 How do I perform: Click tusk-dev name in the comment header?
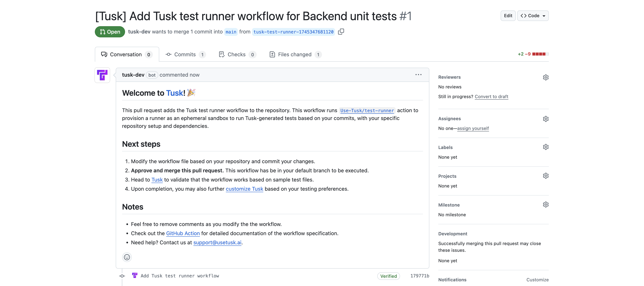click(x=133, y=75)
